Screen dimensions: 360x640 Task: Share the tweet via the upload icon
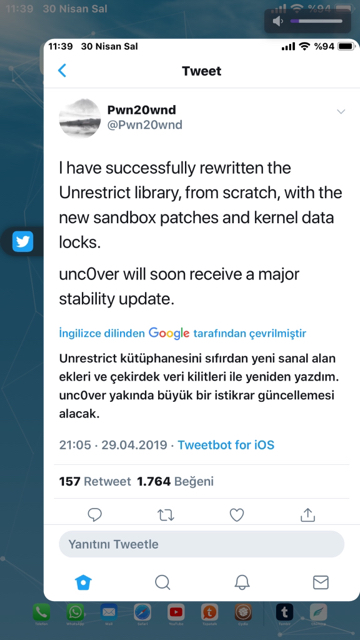click(308, 515)
